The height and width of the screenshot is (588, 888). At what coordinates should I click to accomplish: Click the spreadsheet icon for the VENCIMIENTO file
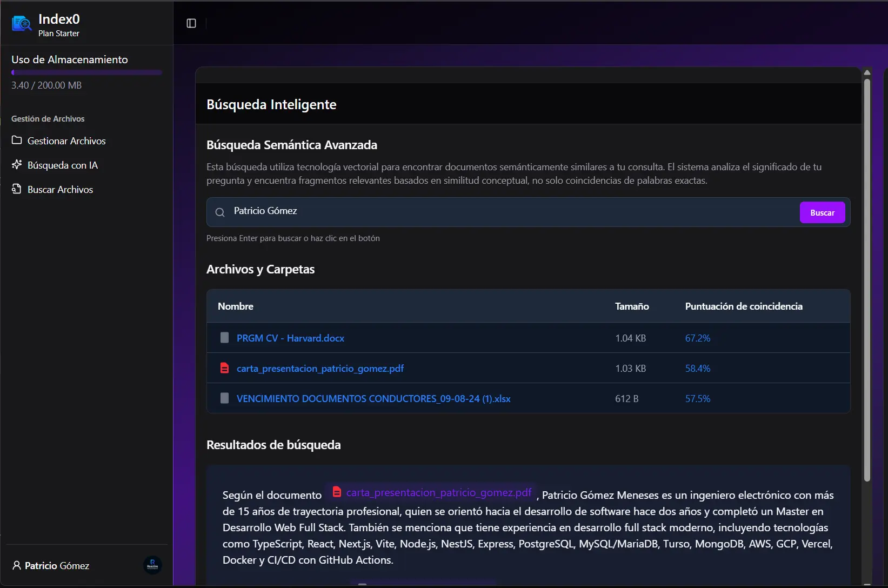point(224,398)
